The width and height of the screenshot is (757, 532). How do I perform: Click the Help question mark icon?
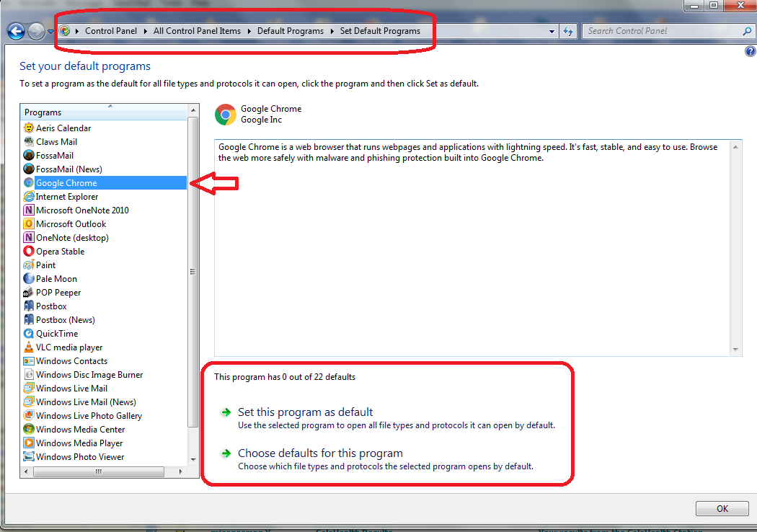tap(751, 51)
